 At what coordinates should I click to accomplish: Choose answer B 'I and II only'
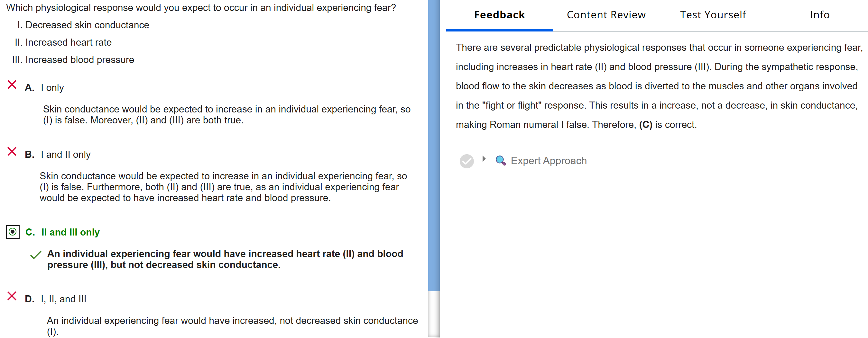pyautogui.click(x=66, y=155)
